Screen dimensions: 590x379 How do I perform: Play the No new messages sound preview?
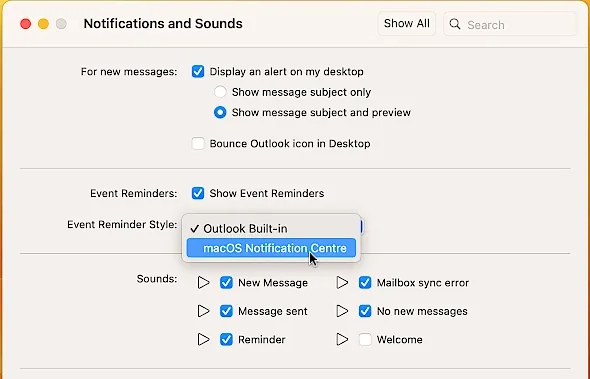342,311
